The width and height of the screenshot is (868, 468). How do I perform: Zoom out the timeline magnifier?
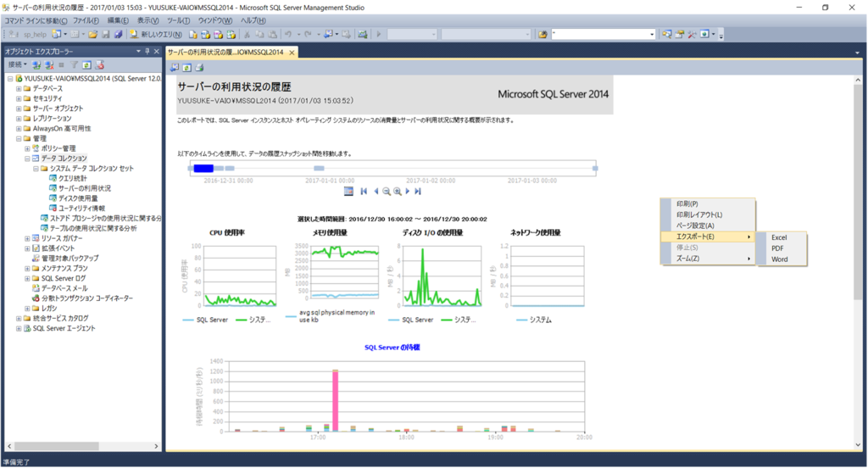tap(387, 191)
